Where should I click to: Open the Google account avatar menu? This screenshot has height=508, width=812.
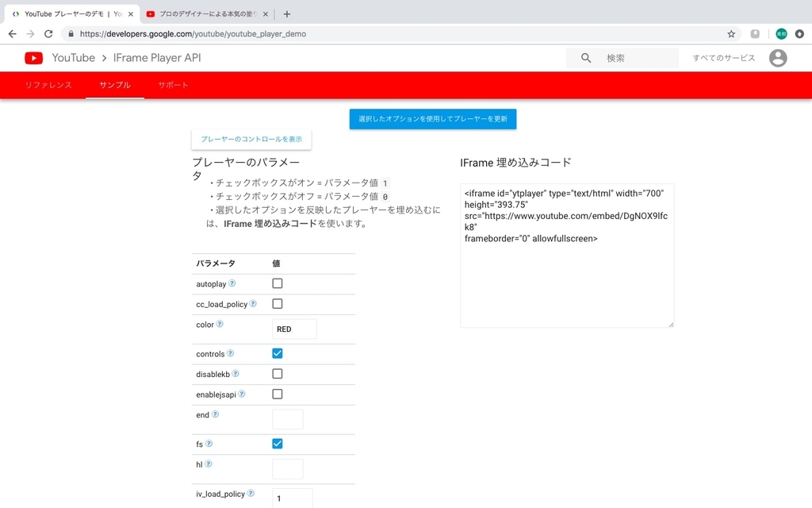click(778, 57)
